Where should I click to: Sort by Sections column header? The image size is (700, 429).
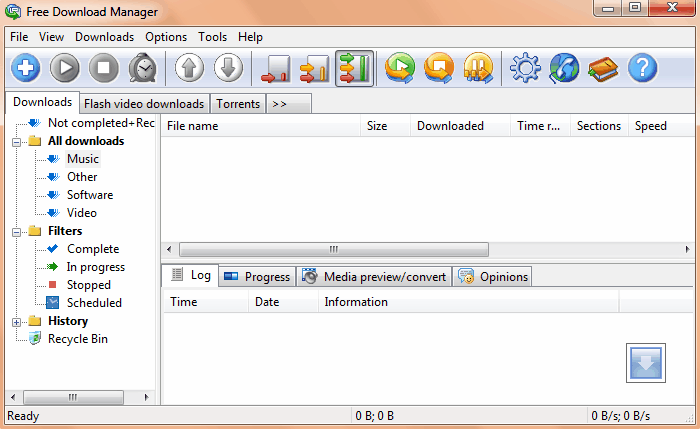pyautogui.click(x=599, y=126)
